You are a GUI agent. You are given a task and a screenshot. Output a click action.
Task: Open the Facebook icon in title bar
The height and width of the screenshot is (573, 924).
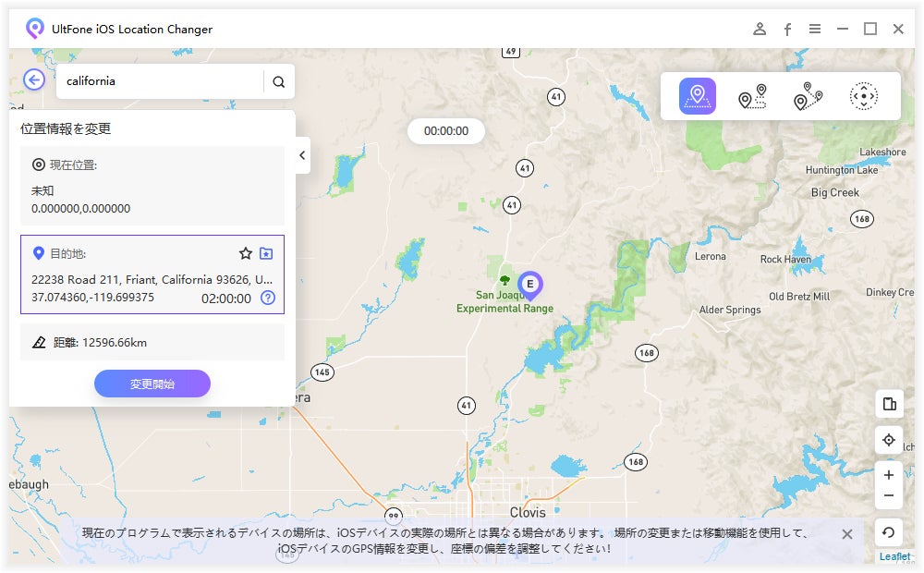pyautogui.click(x=787, y=29)
